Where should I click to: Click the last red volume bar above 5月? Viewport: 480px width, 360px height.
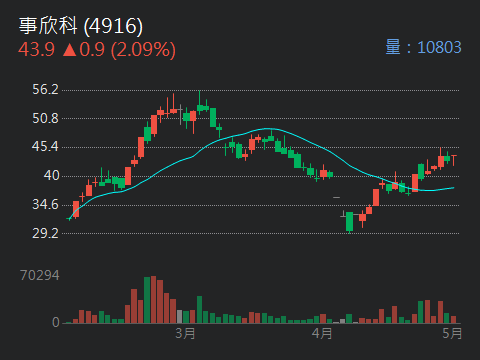(x=453, y=319)
